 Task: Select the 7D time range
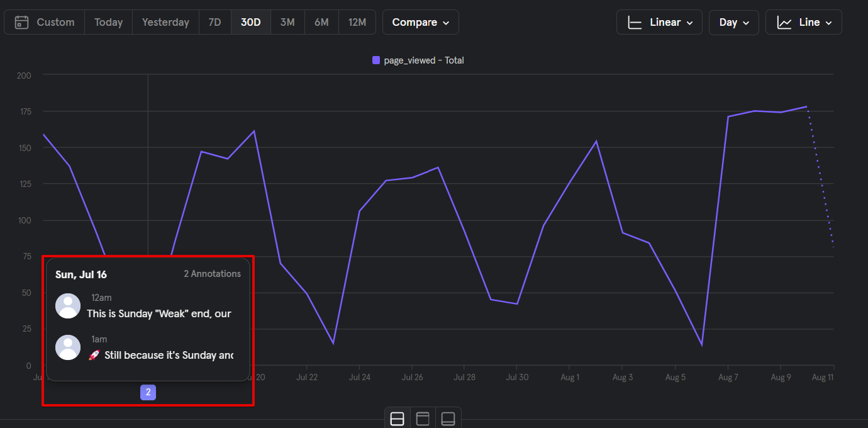coord(214,22)
